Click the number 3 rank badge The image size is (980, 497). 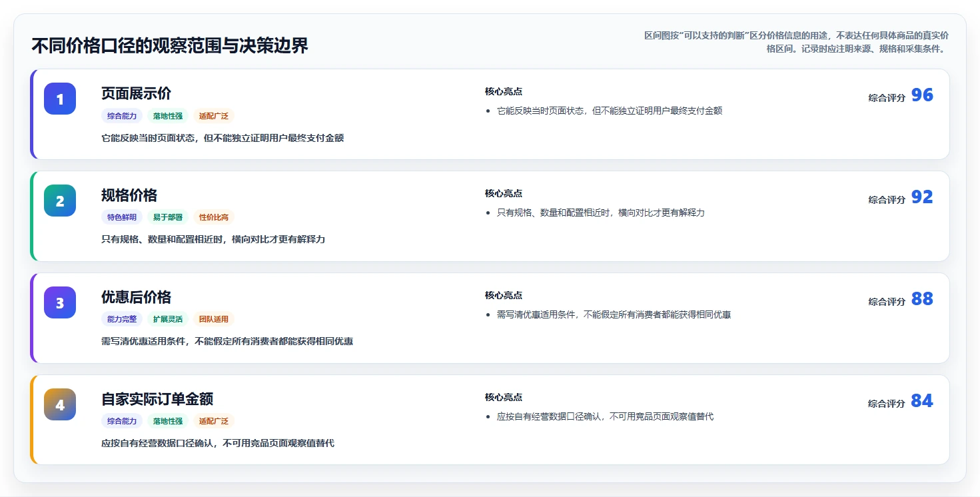click(x=60, y=302)
